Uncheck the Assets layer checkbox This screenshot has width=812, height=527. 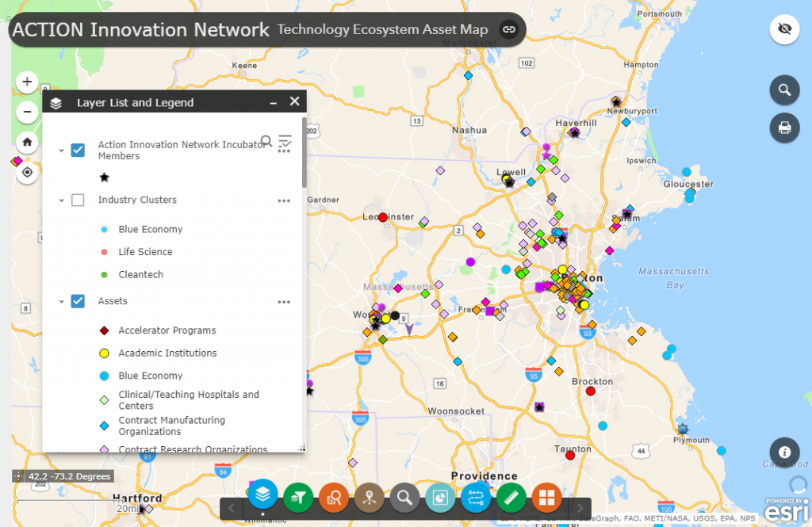pyautogui.click(x=77, y=301)
